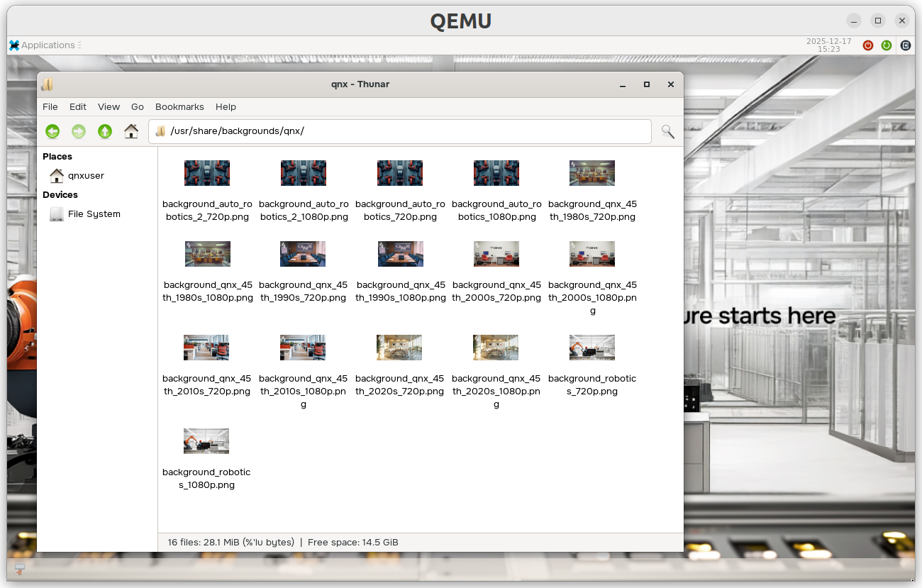Click the Home folder toolbar icon
The width and height of the screenshot is (922, 588).
(x=131, y=131)
